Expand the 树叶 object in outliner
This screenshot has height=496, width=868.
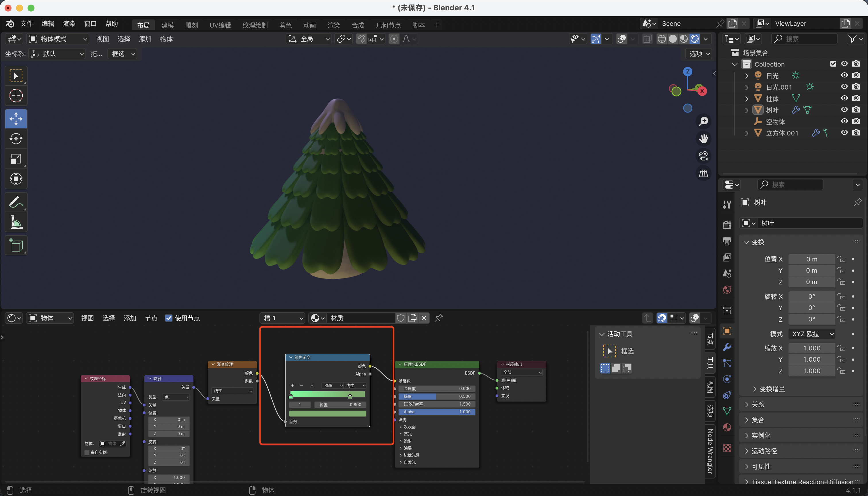(x=746, y=110)
